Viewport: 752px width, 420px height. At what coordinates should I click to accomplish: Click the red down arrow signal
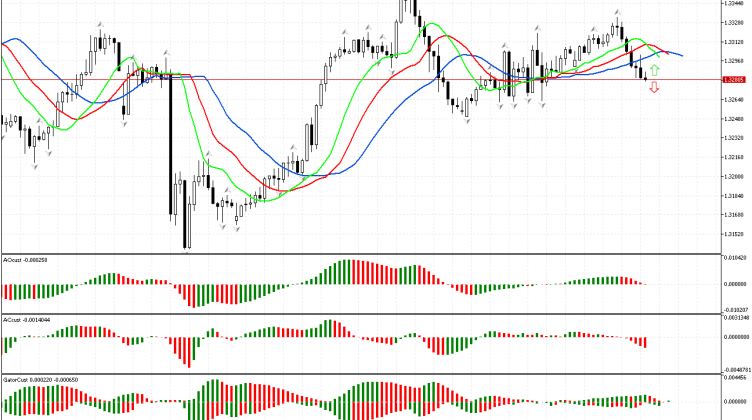(x=654, y=88)
